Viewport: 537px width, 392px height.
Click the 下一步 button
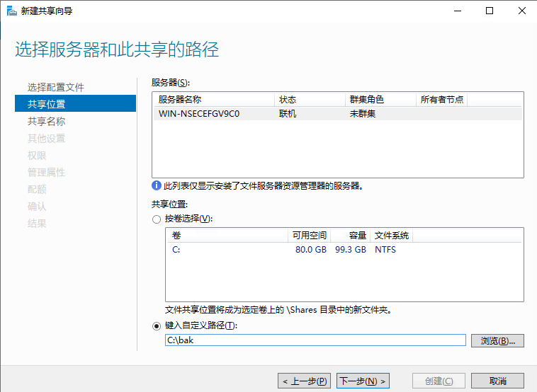tap(363, 381)
